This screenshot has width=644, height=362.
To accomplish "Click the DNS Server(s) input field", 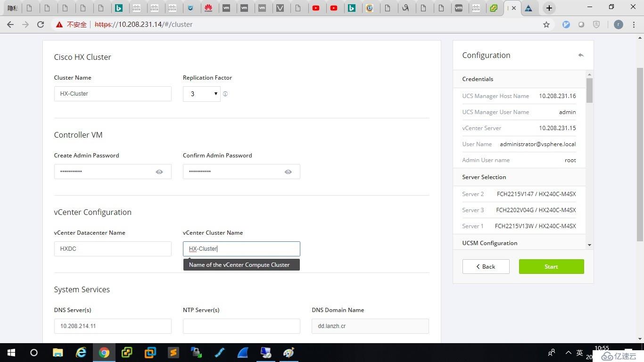I will click(x=113, y=326).
